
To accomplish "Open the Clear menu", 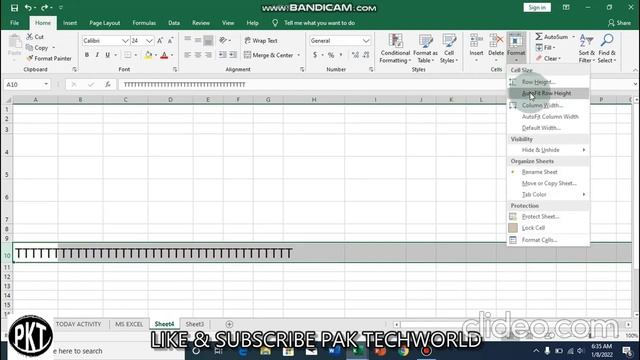I will [x=548, y=58].
